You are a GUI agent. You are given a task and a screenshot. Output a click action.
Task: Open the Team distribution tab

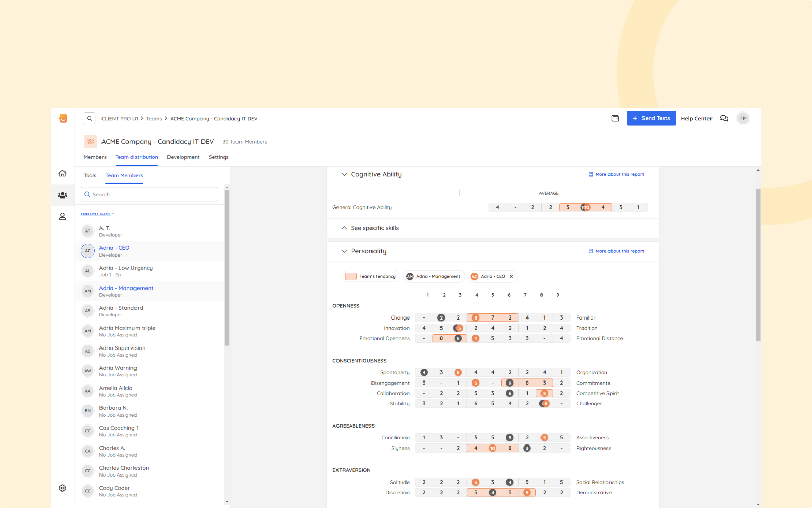point(137,157)
